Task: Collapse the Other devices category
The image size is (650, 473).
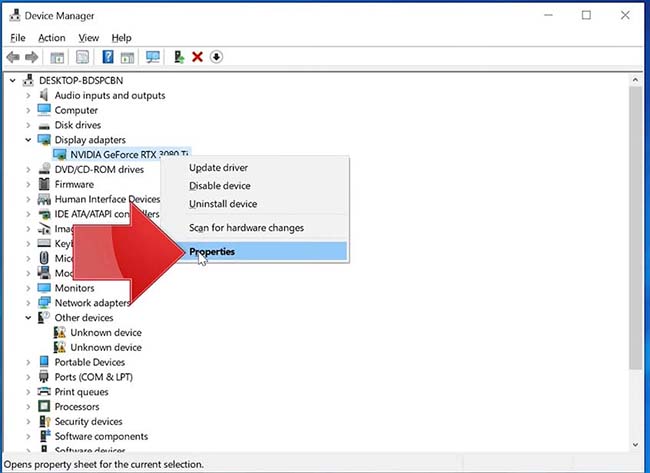Action: pos(28,318)
